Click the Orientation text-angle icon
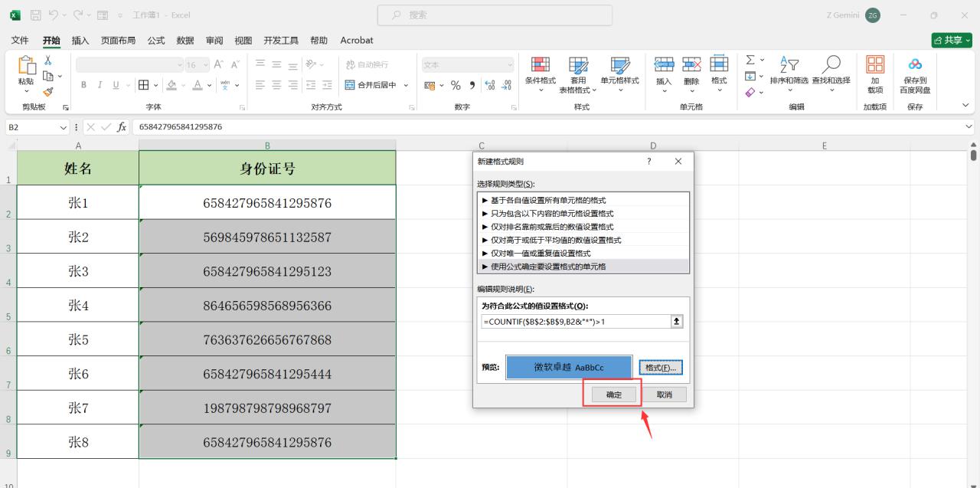 tap(311, 65)
